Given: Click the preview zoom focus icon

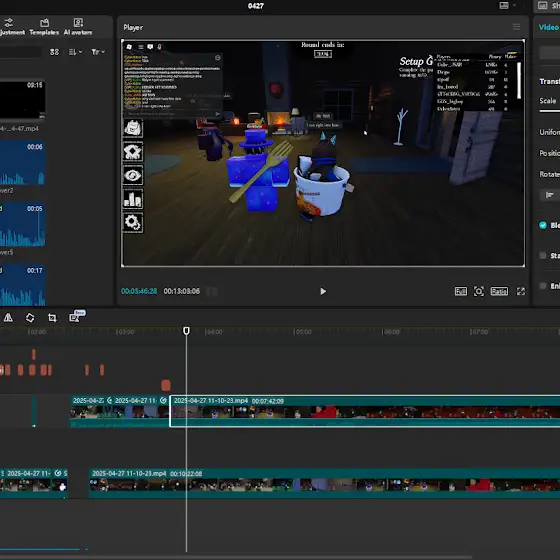Looking at the screenshot, I should click(479, 291).
